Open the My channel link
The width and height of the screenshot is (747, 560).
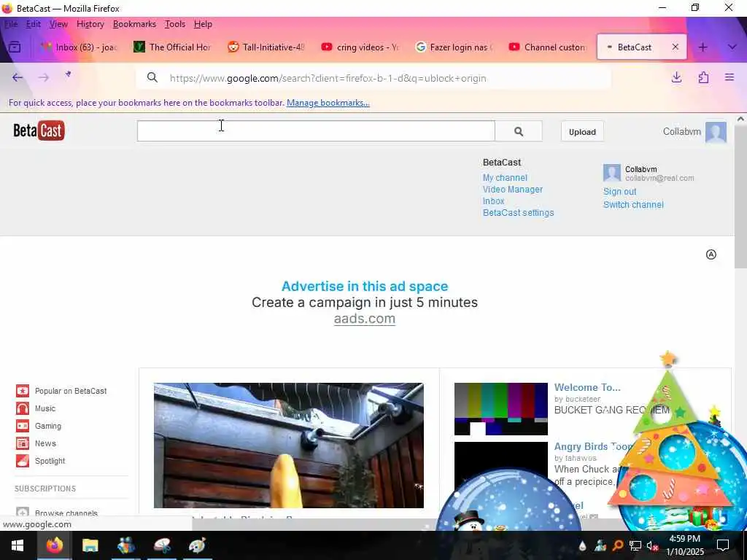click(505, 178)
